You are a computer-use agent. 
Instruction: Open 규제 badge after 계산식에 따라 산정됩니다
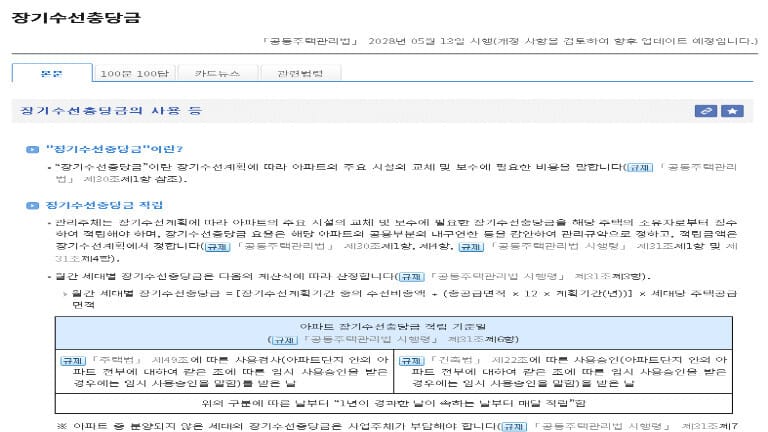click(x=411, y=277)
